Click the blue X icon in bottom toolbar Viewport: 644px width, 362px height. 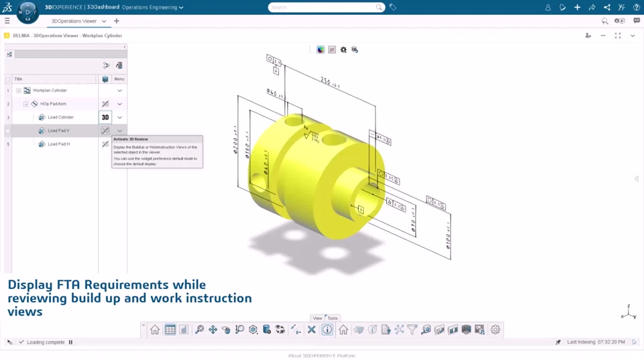(x=311, y=330)
